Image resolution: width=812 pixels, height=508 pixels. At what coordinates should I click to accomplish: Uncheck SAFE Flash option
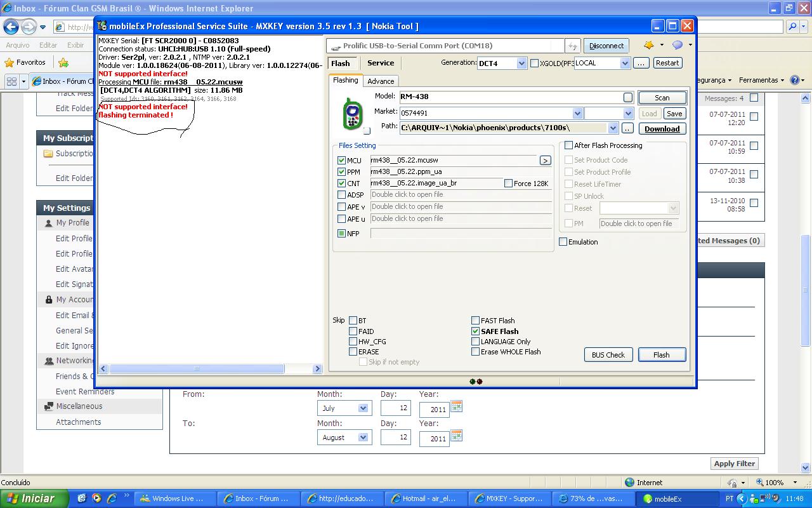475,331
